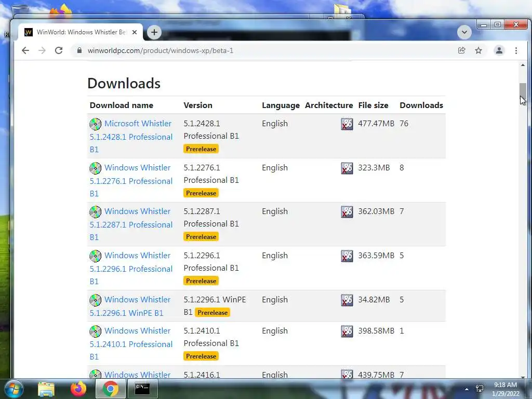This screenshot has width=532, height=399.
Task: Click the x86 architecture icon in the 398.58MB row
Action: click(347, 331)
